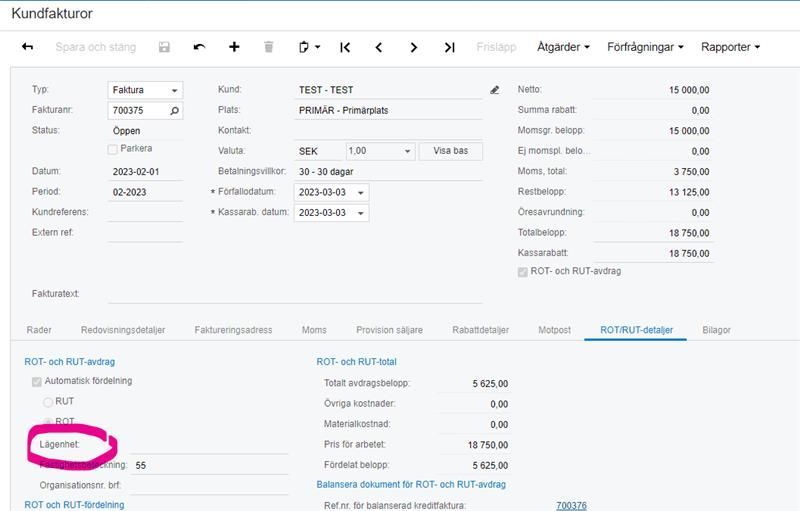
Task: Open the clipboard copy-paste menu icon
Action: (x=309, y=47)
